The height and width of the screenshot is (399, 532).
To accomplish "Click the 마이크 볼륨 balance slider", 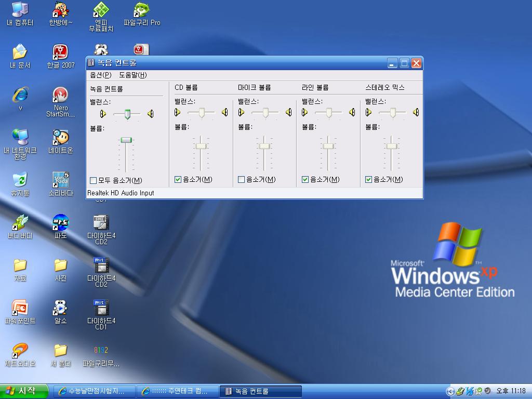I will pos(265,113).
